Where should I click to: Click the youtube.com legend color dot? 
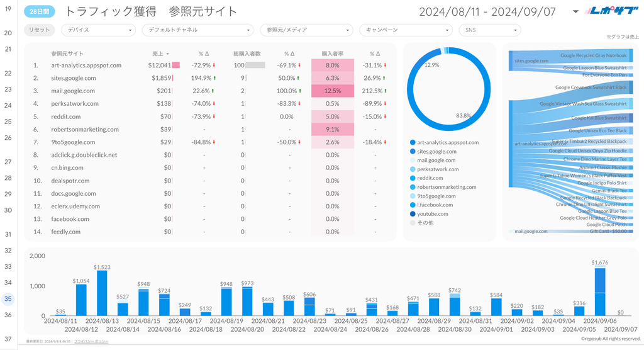pos(413,214)
